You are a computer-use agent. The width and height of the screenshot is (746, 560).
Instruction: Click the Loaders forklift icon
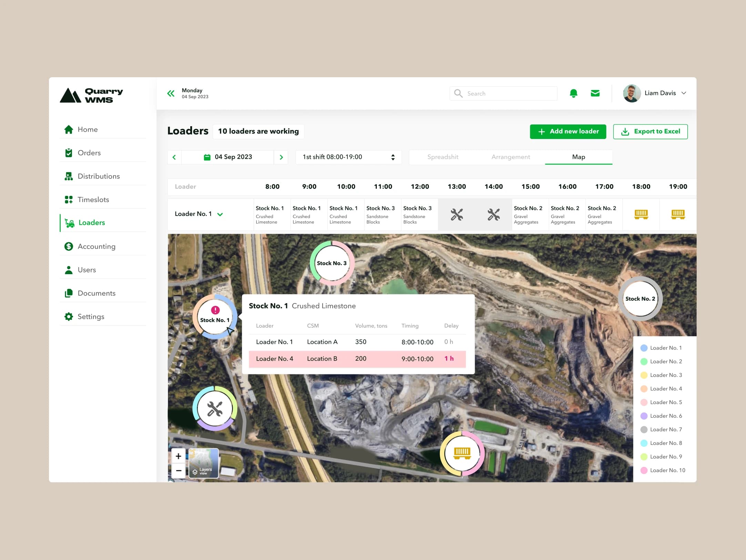[x=70, y=223]
